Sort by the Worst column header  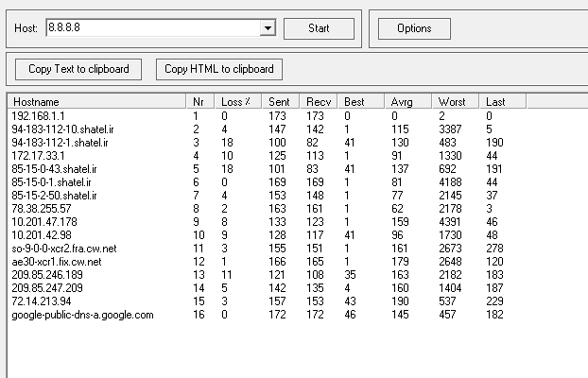456,101
